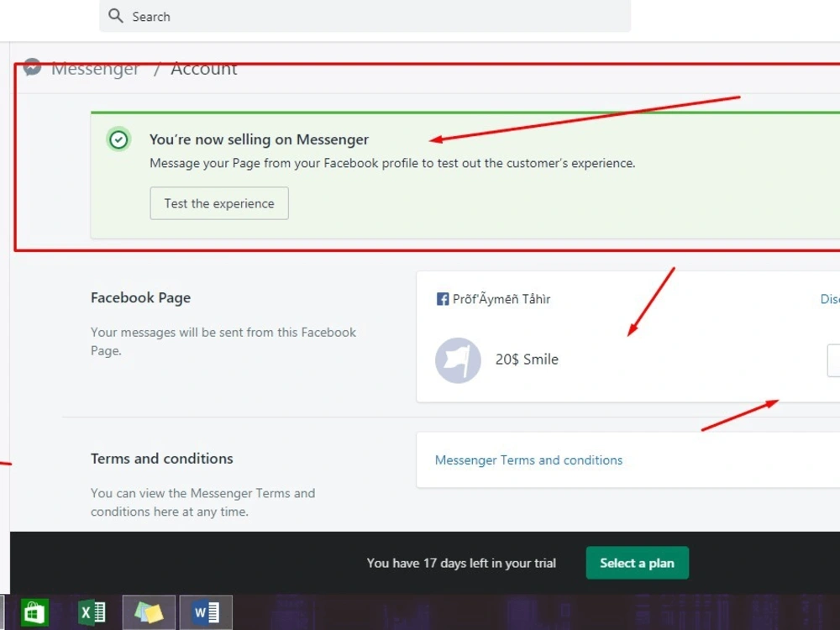Open the Messenger breadcrumb link
The width and height of the screenshot is (840, 630).
coord(96,69)
